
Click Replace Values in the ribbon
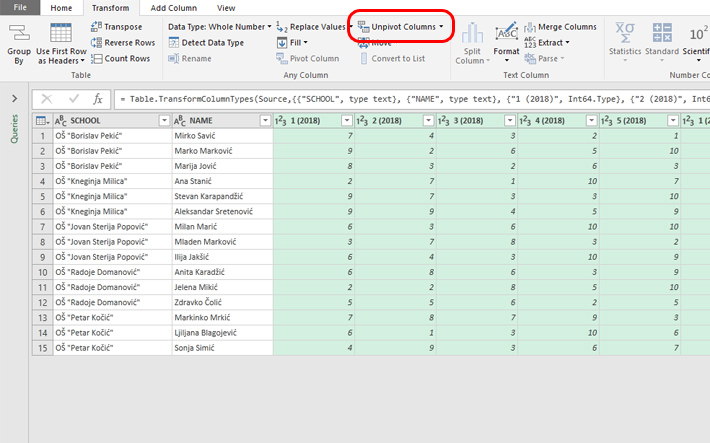pos(312,27)
